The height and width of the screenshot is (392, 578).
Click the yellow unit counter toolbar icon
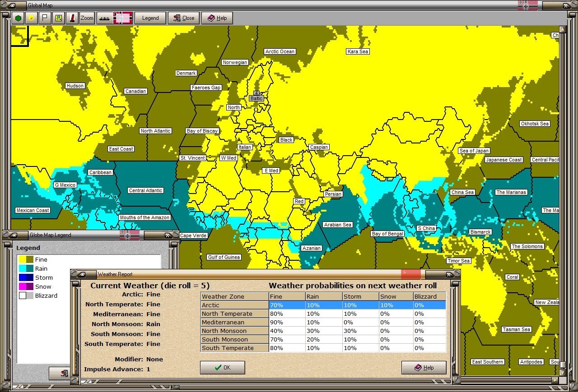click(x=58, y=18)
